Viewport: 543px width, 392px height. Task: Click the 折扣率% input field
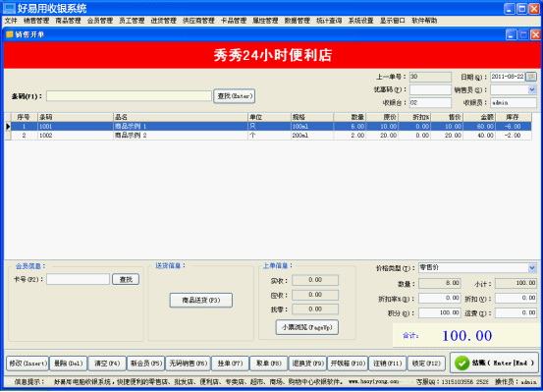tap(440, 298)
